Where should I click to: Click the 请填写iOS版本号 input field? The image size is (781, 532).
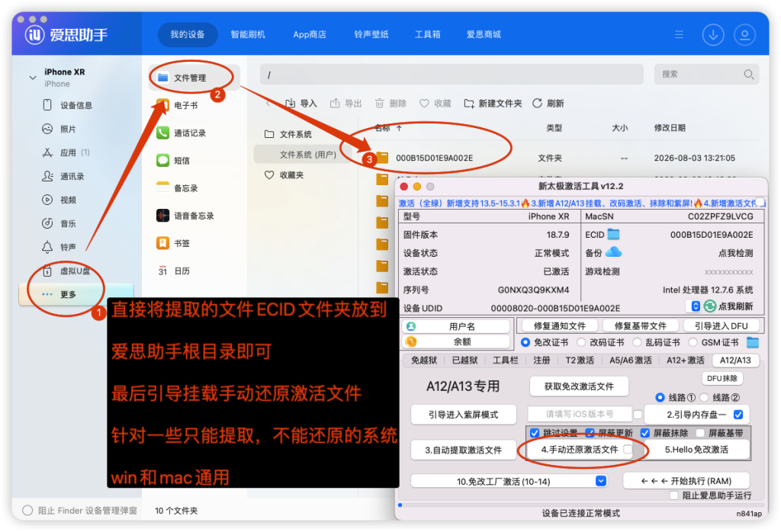580,414
